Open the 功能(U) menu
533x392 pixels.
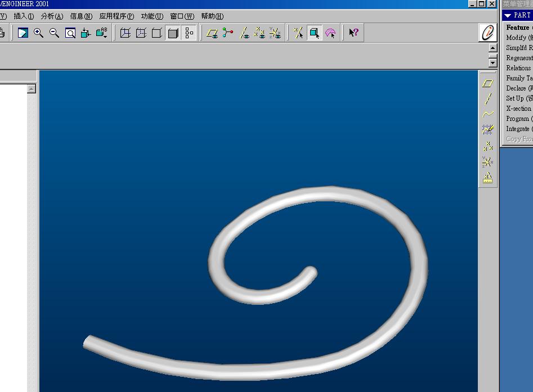pyautogui.click(x=153, y=16)
